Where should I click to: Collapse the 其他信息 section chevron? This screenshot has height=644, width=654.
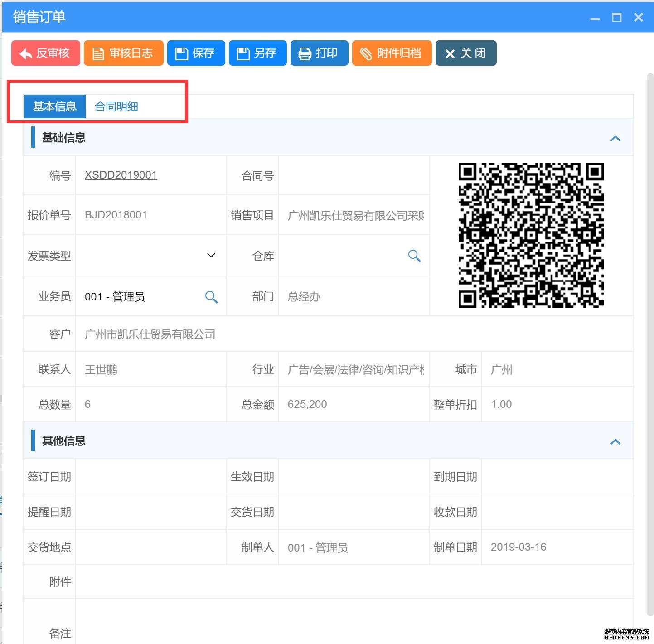coord(615,441)
